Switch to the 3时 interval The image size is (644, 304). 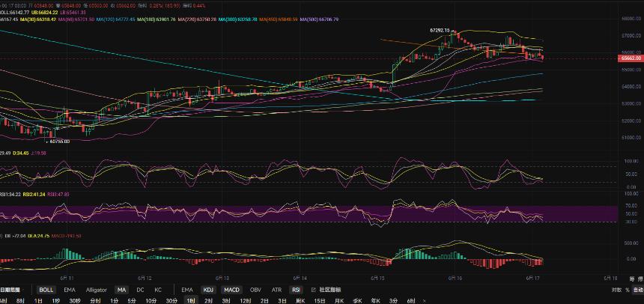pos(226,301)
